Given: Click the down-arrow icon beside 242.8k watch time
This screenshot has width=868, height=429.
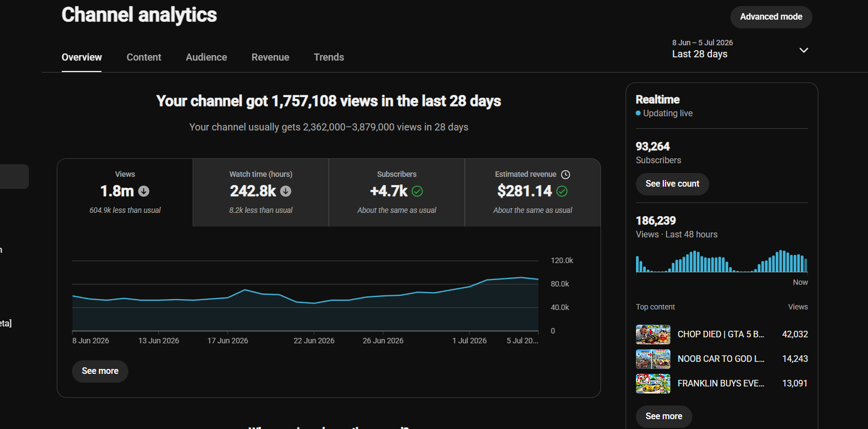Looking at the screenshot, I should [x=286, y=191].
